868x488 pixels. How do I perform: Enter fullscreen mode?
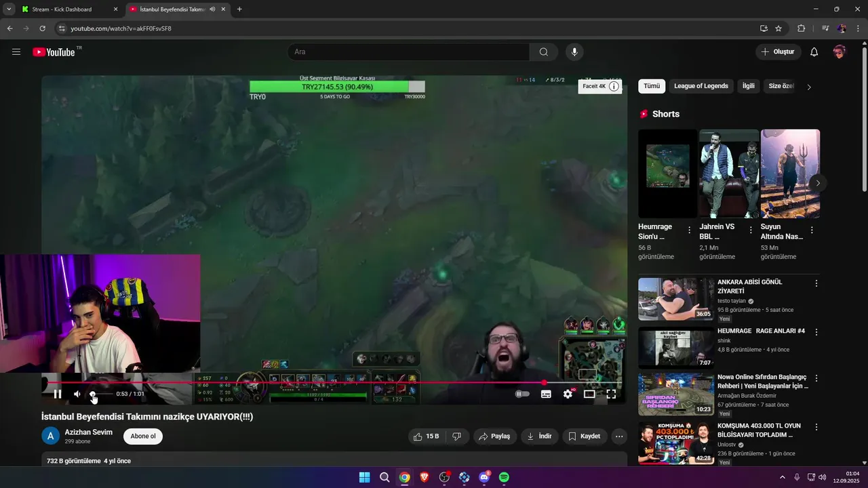pyautogui.click(x=611, y=394)
